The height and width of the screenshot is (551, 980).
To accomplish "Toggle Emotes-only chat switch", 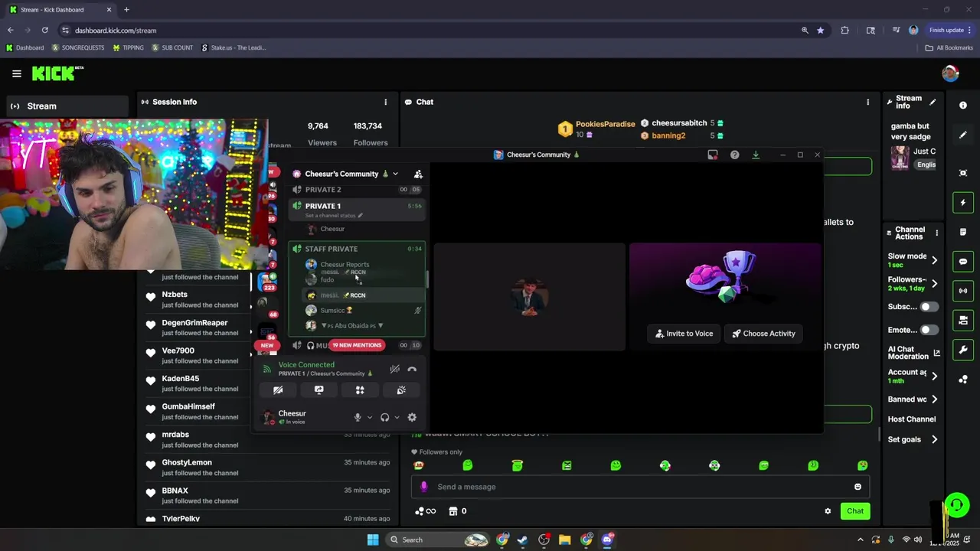I will (x=929, y=330).
